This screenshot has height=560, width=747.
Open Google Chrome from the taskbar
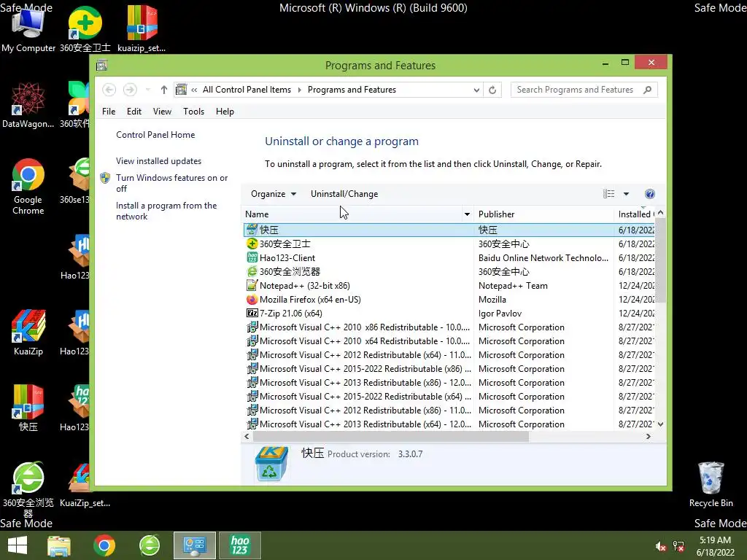[104, 545]
